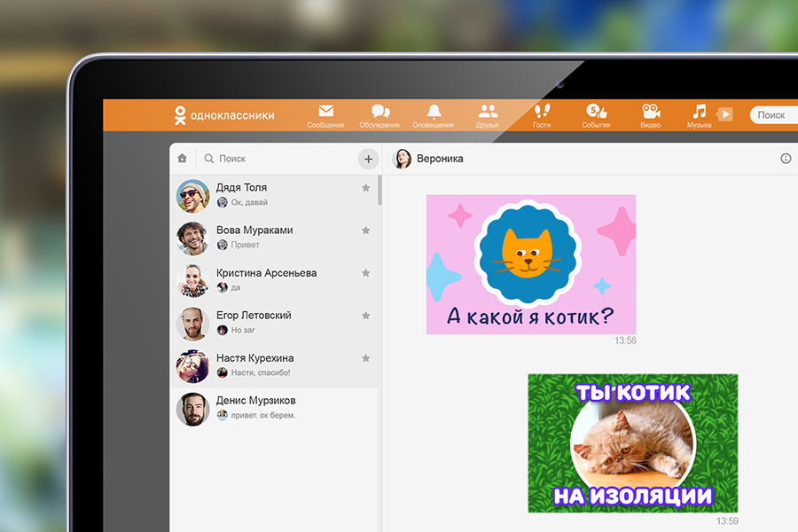Click the music play button in header

click(x=724, y=114)
